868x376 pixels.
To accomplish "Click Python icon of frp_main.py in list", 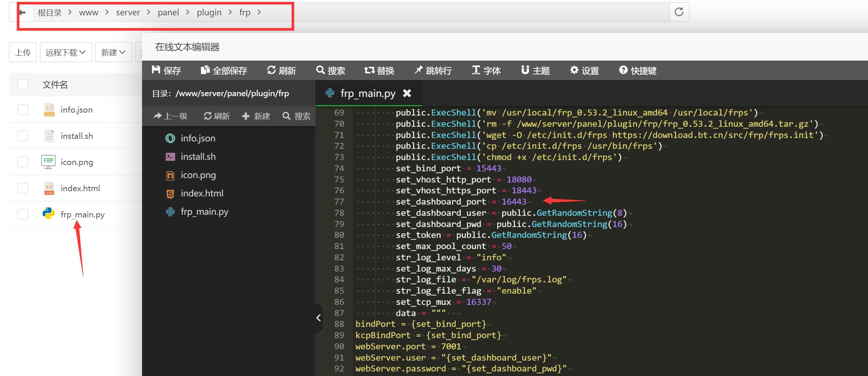I will (x=49, y=213).
